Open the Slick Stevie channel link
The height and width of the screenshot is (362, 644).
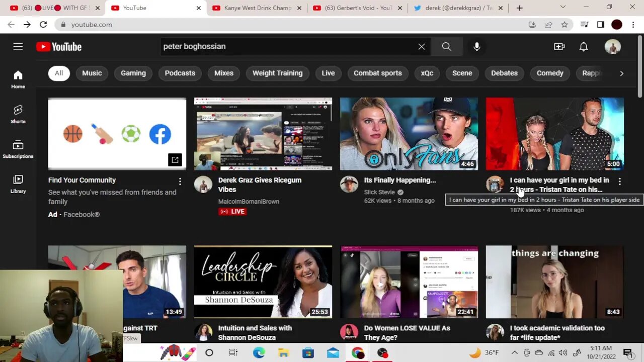[x=379, y=192]
